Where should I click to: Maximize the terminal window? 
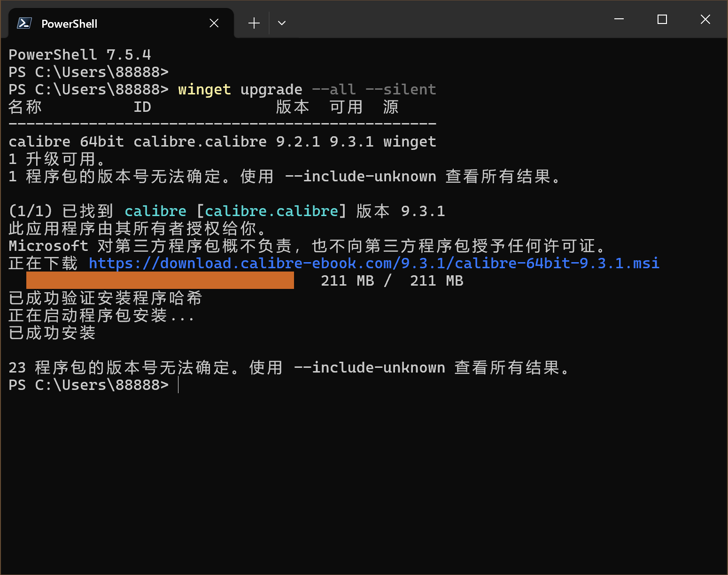coord(662,19)
